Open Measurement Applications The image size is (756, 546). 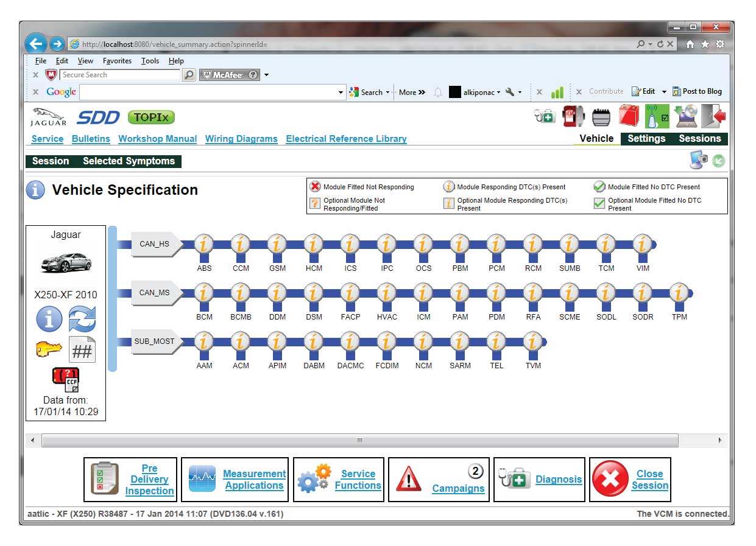pos(235,480)
